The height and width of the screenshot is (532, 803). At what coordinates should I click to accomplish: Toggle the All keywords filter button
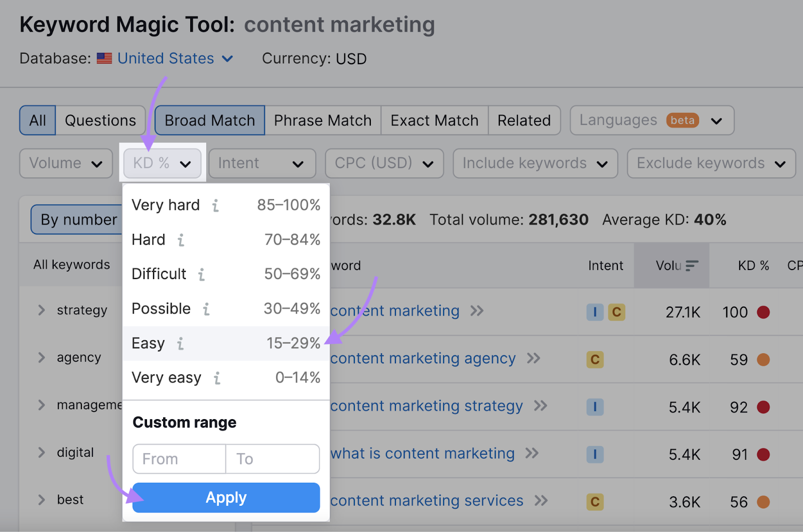click(x=38, y=120)
